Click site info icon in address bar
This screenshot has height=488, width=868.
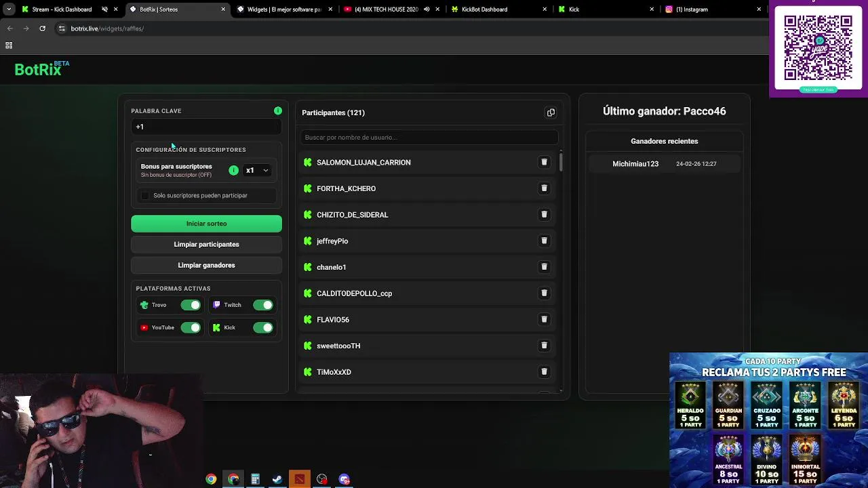[62, 28]
